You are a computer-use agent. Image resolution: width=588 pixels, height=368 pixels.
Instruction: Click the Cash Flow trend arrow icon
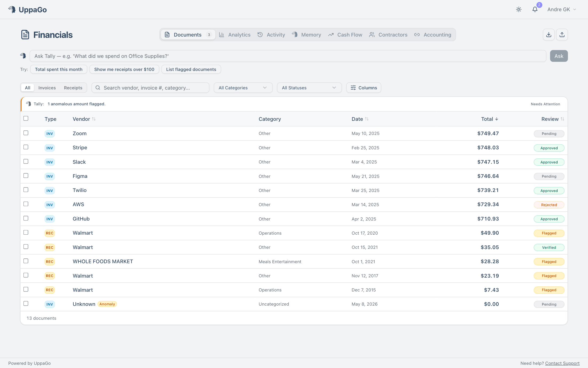point(331,35)
